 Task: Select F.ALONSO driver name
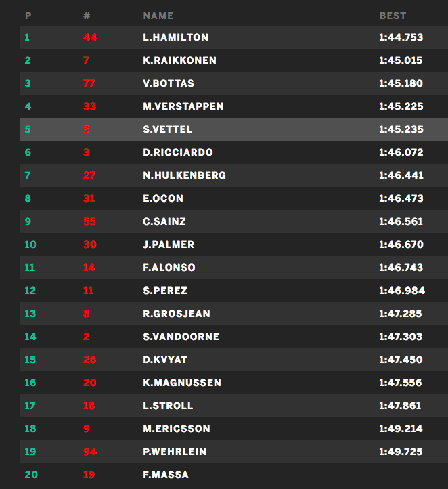point(169,268)
